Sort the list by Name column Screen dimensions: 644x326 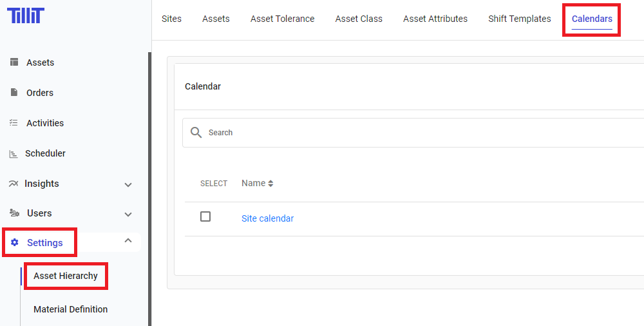tap(258, 184)
